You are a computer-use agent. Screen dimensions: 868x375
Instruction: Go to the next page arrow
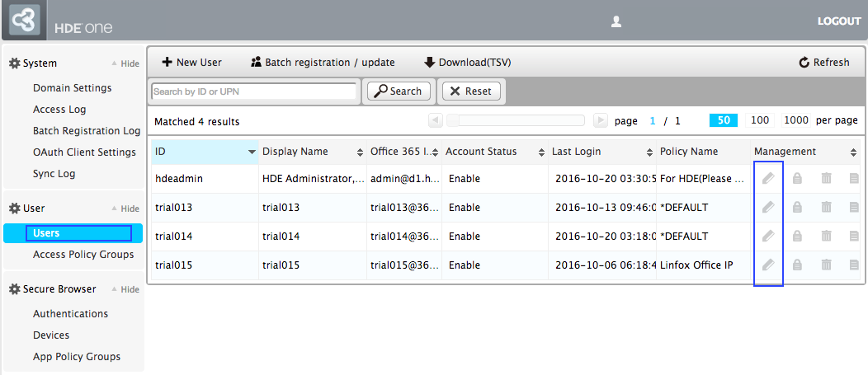(601, 120)
